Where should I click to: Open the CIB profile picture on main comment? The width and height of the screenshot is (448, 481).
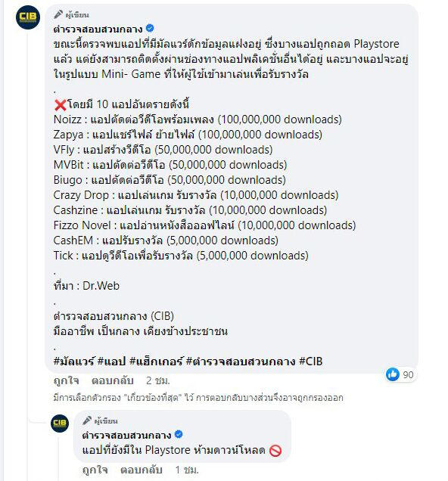[27, 17]
